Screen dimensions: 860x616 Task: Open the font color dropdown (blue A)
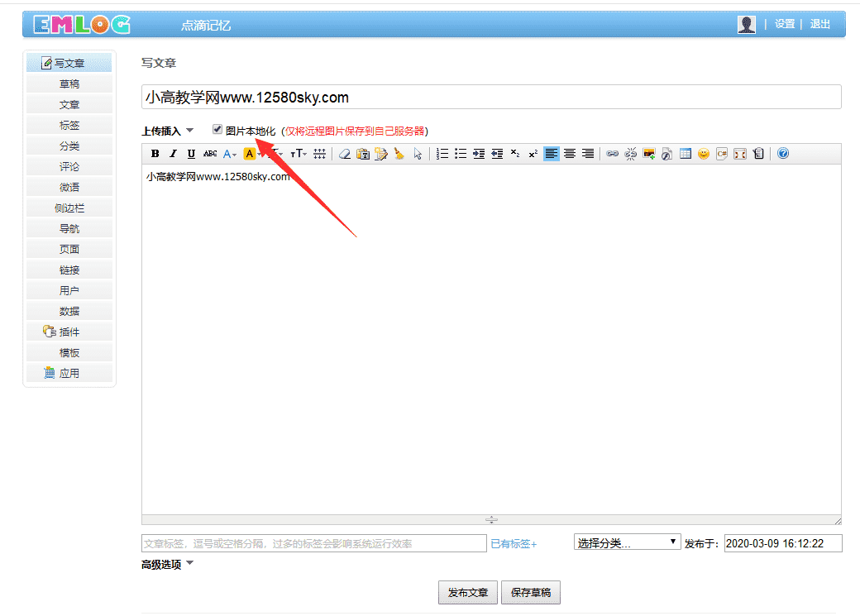point(230,154)
